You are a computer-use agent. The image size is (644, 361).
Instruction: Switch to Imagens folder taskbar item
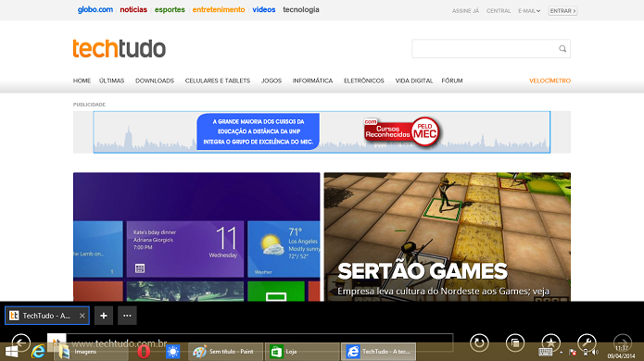coord(91,352)
